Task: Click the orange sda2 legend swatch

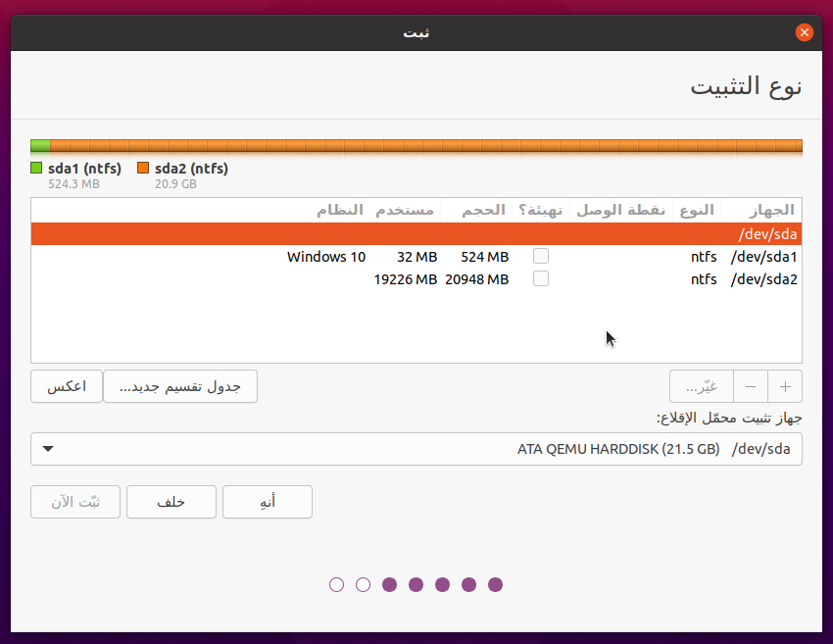Action: tap(143, 169)
